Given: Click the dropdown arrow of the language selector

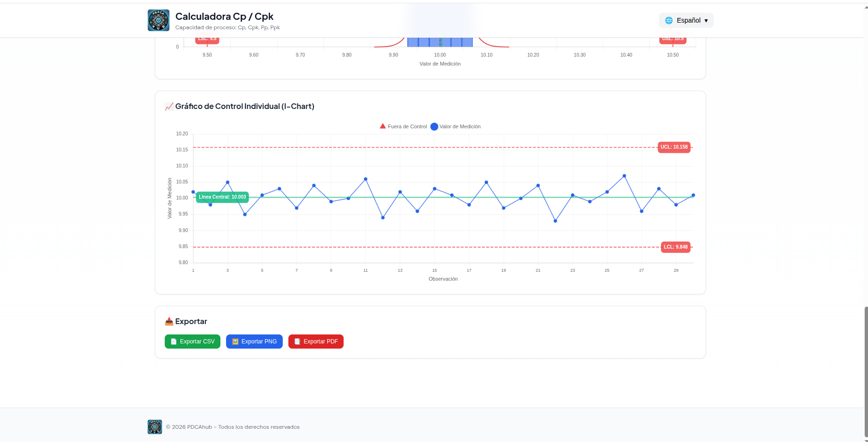Looking at the screenshot, I should click(x=706, y=21).
